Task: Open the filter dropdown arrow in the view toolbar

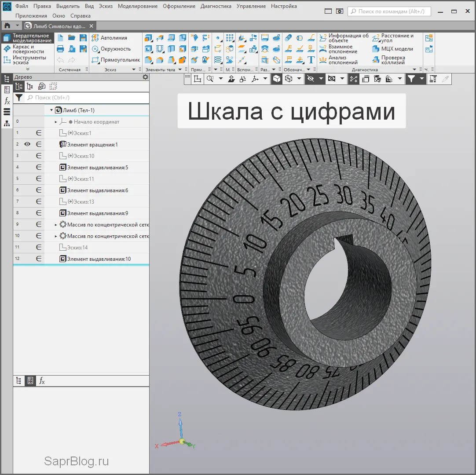Action: 422,79
